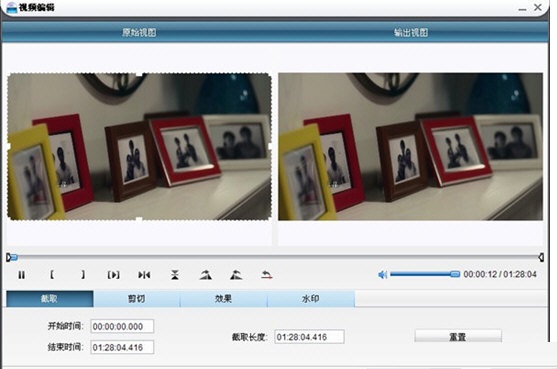
Task: Switch to the 水印 tab
Action: pos(311,299)
